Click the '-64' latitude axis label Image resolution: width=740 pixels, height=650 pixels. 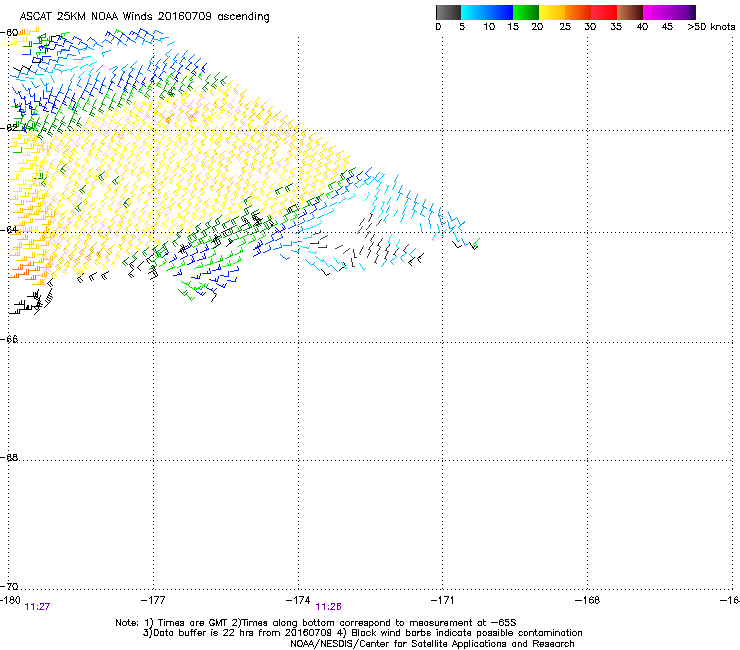click(9, 230)
